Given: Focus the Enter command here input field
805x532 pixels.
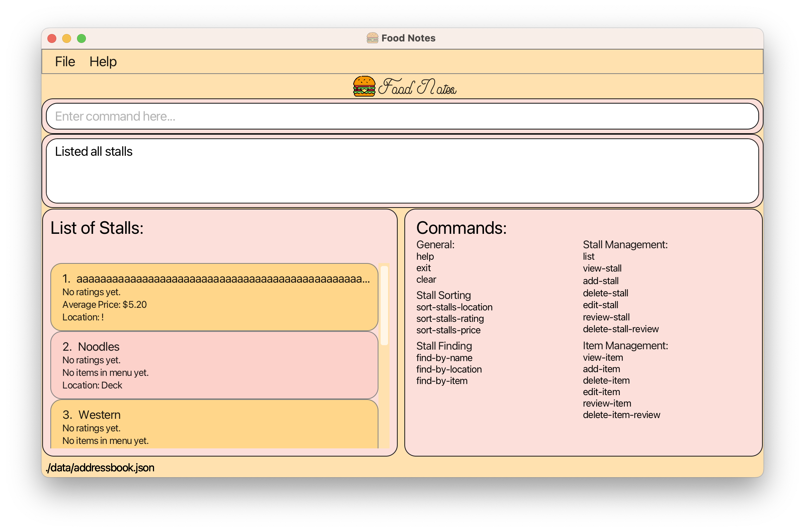Looking at the screenshot, I should (x=402, y=116).
